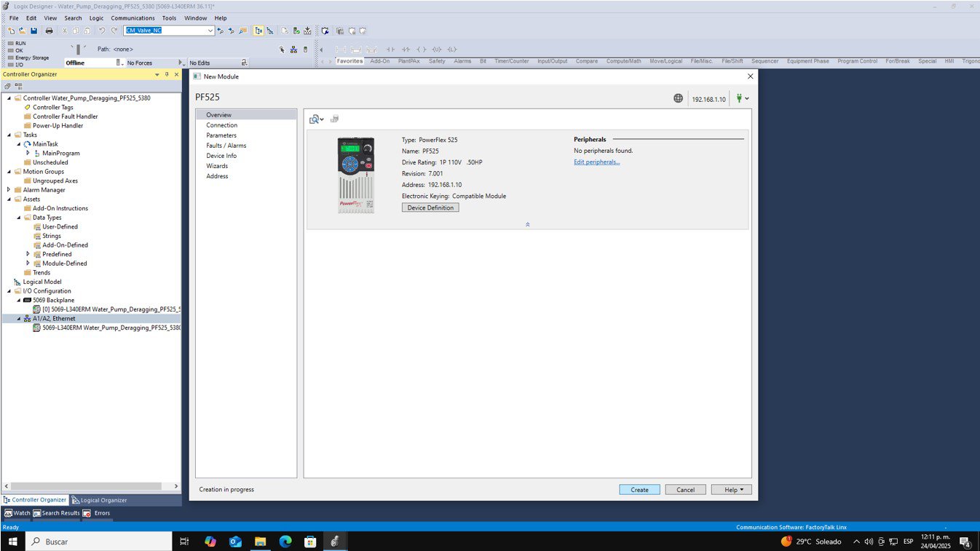
Task: Expand the MainProgram tree node
Action: [x=28, y=153]
